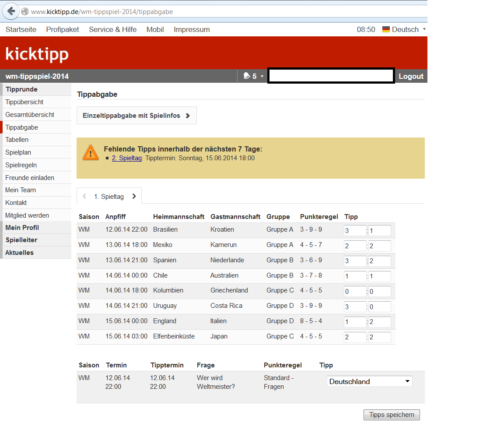Screen dimensions: 504x423
Task: Go to next Spieltag with right chevron
Action: (134, 197)
